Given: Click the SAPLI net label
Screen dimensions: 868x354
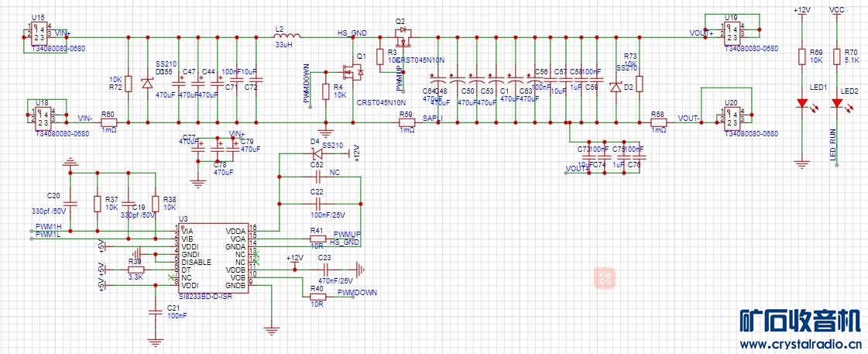Looking at the screenshot, I should click(x=433, y=118).
